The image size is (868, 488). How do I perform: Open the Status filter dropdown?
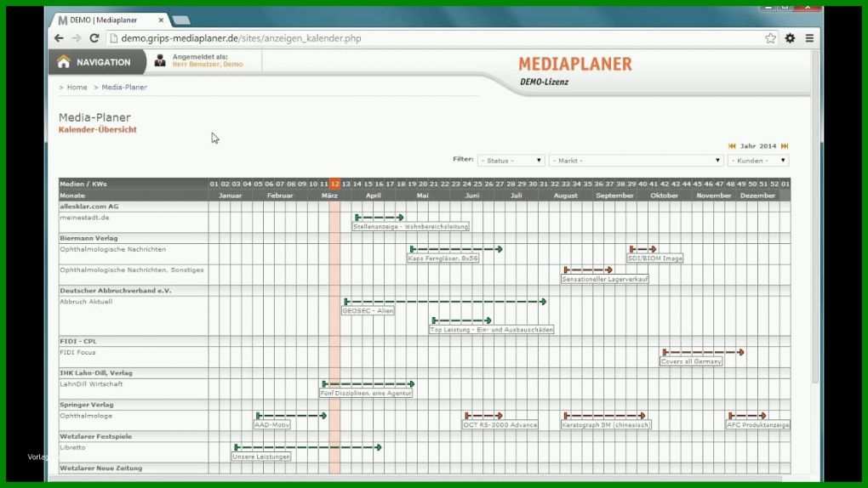click(x=511, y=161)
